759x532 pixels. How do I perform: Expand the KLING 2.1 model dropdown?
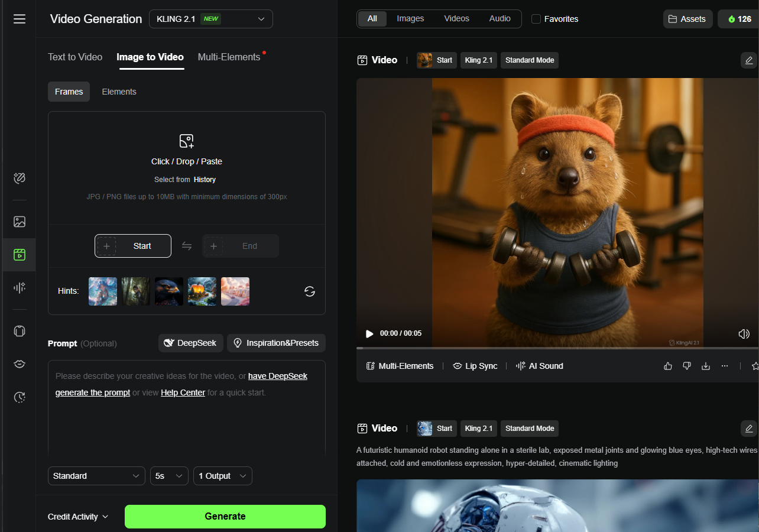[x=211, y=19]
